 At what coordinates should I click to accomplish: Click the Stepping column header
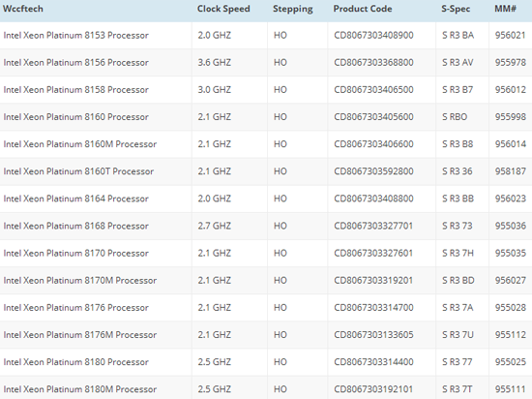(293, 9)
